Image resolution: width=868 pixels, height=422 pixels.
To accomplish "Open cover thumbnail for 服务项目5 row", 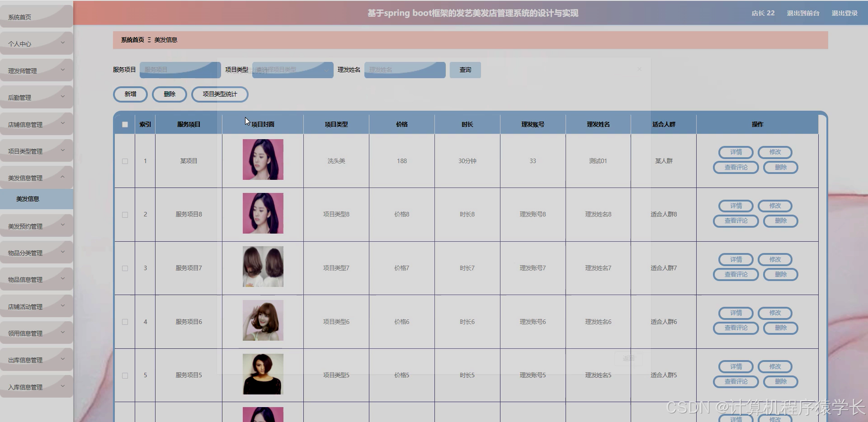I will 263,374.
